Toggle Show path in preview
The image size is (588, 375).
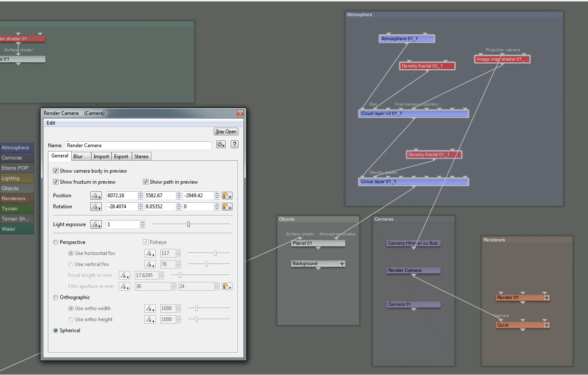coord(146,182)
